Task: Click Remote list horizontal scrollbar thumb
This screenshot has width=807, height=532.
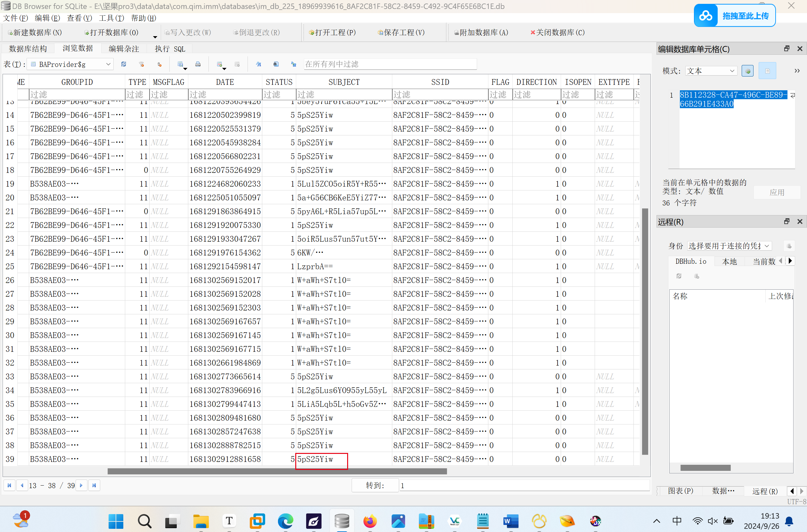Action: [705, 468]
